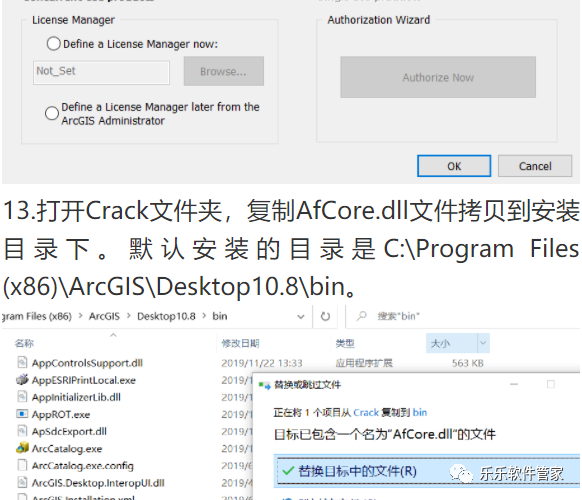Image resolution: width=582 pixels, height=500 pixels.
Task: Select ApSdcExport.dll file name
Action: coord(69,431)
